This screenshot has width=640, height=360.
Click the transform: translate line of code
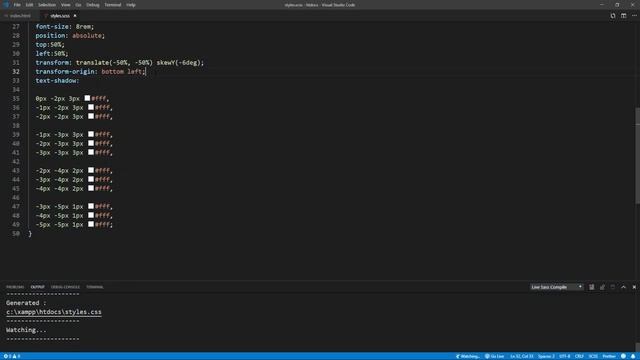[120, 62]
